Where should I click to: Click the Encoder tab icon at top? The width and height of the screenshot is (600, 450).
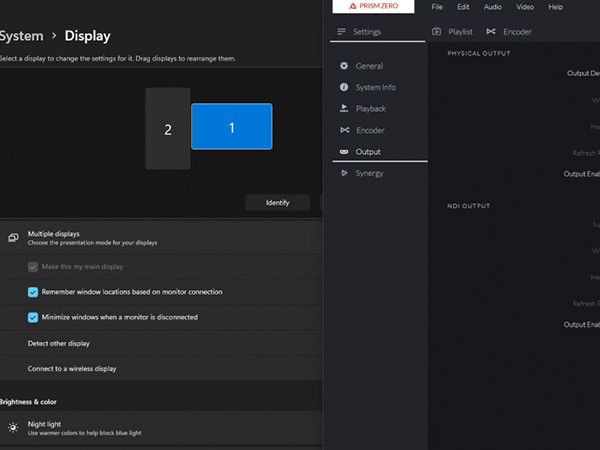(x=491, y=31)
